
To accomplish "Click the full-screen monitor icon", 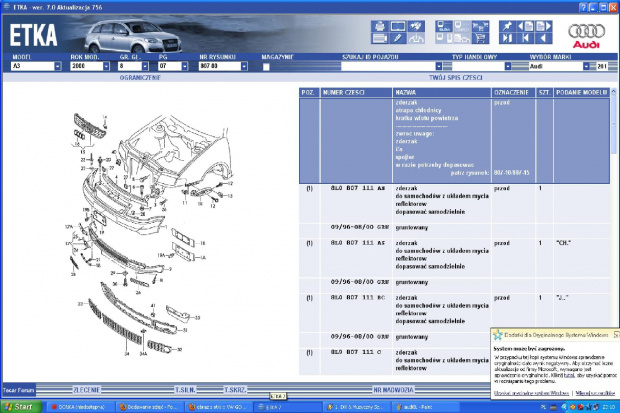I will click(398, 26).
